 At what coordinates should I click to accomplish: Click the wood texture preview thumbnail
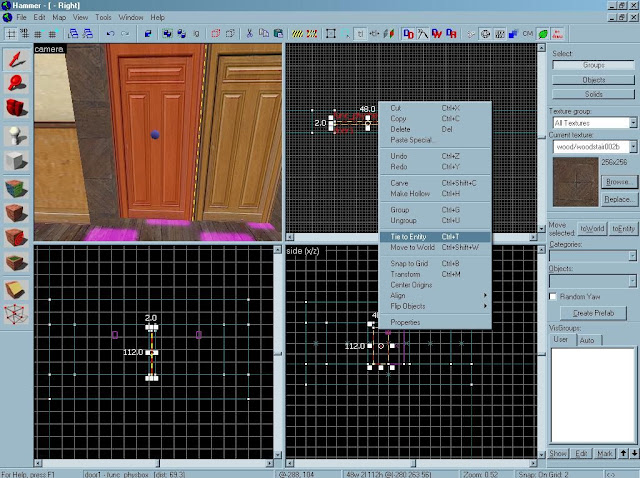click(x=573, y=182)
